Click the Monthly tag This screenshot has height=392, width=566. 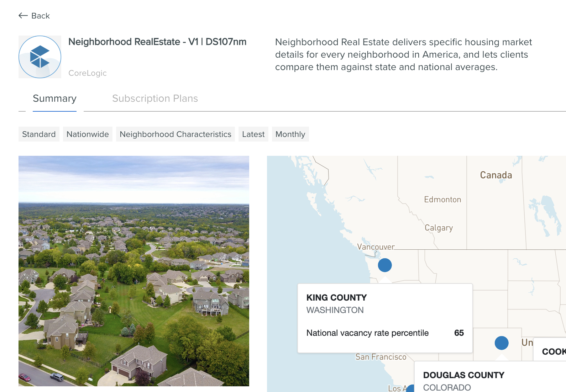tap(290, 134)
